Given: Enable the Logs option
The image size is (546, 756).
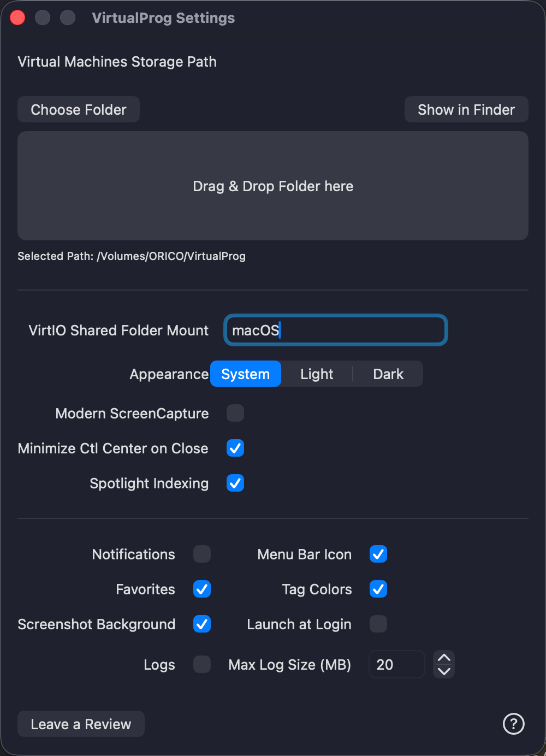Looking at the screenshot, I should point(201,664).
